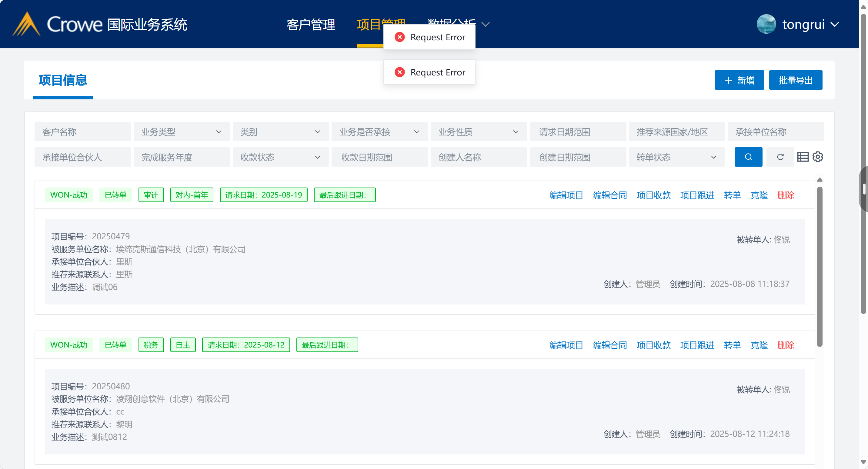
Task: Expand the 业务类型 dropdown
Action: 182,132
